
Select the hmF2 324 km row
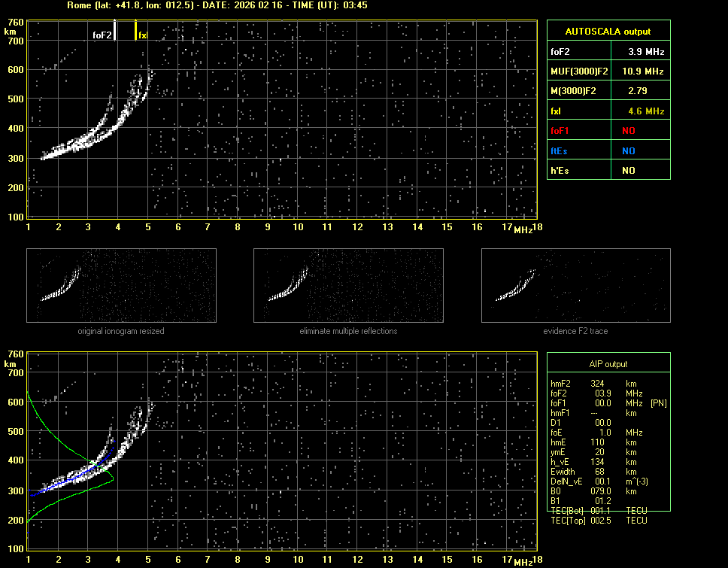tap(598, 384)
